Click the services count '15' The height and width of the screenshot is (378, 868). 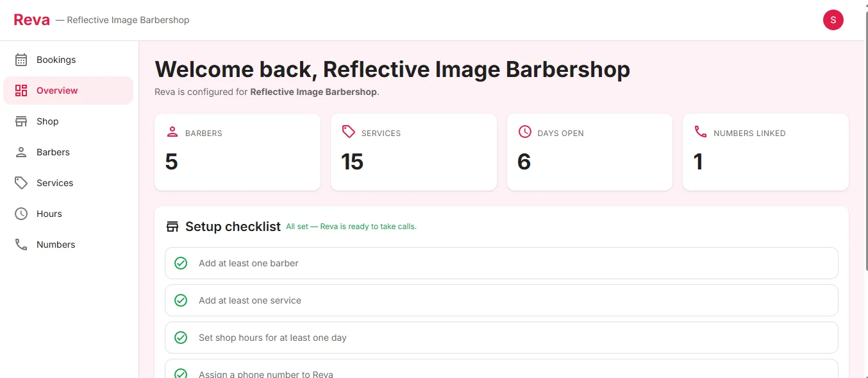[352, 162]
